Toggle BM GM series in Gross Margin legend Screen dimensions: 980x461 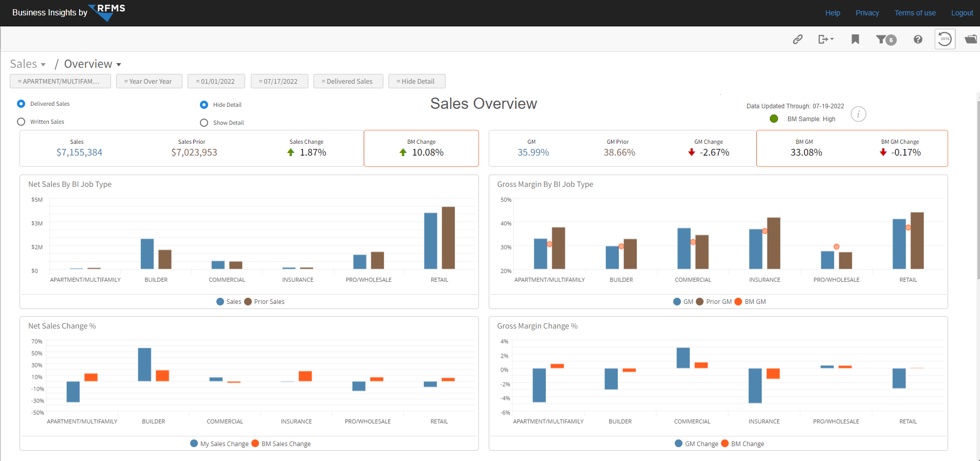coord(750,302)
